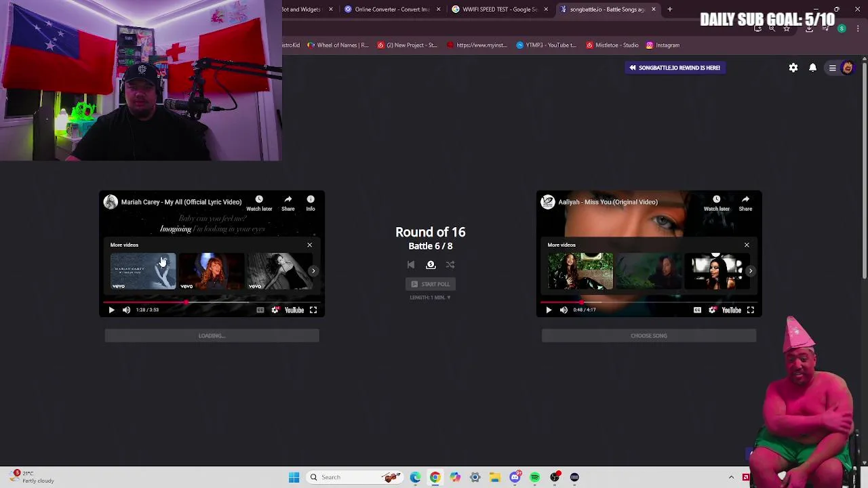Go back to previous battle
The image size is (868, 488).
pos(411,265)
